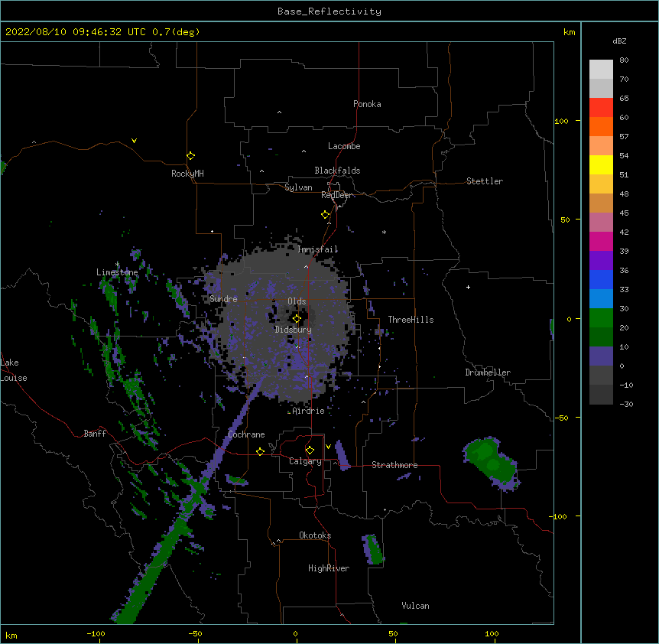
Task: Click the Lake Louise label
Action: pyautogui.click(x=14, y=370)
